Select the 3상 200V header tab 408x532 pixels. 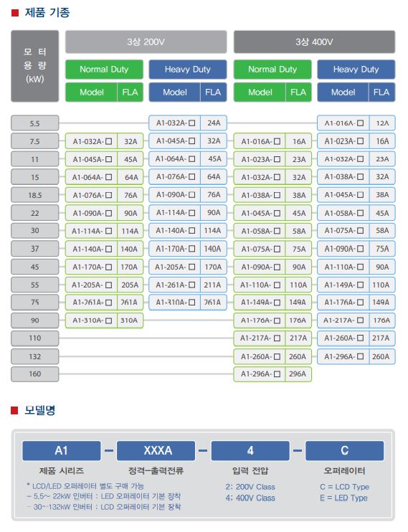tap(146, 42)
